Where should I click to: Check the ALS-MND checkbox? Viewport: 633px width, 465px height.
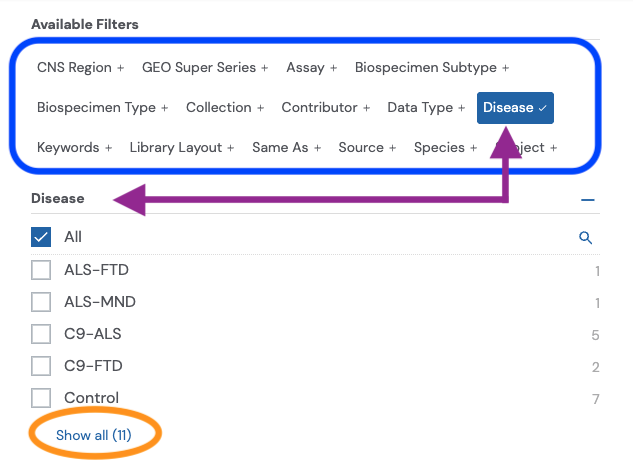[41, 302]
